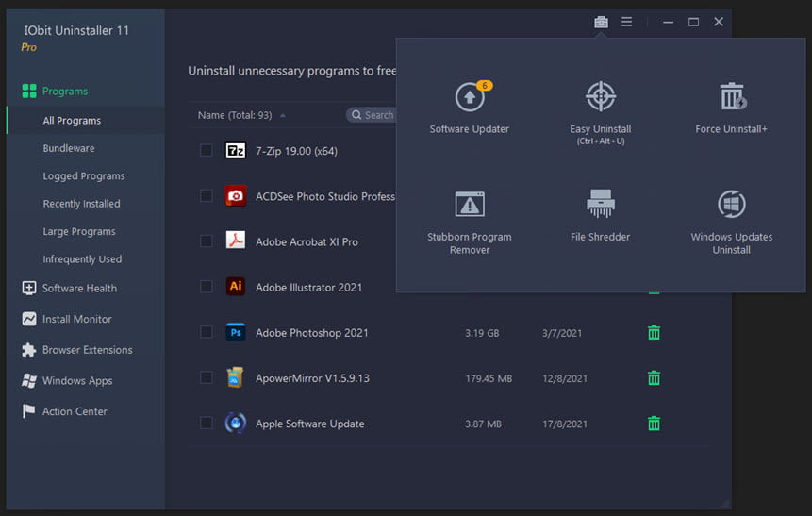
Task: Click the Search programs field
Action: (x=372, y=115)
